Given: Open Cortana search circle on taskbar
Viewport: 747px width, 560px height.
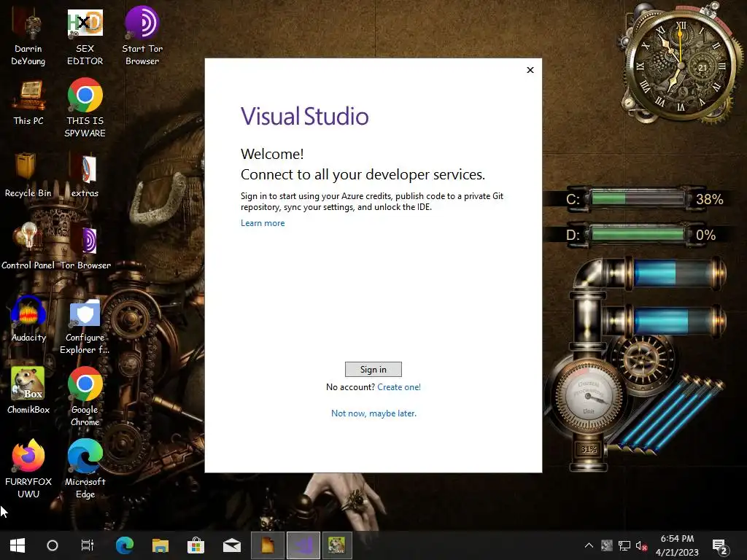Looking at the screenshot, I should (x=53, y=545).
